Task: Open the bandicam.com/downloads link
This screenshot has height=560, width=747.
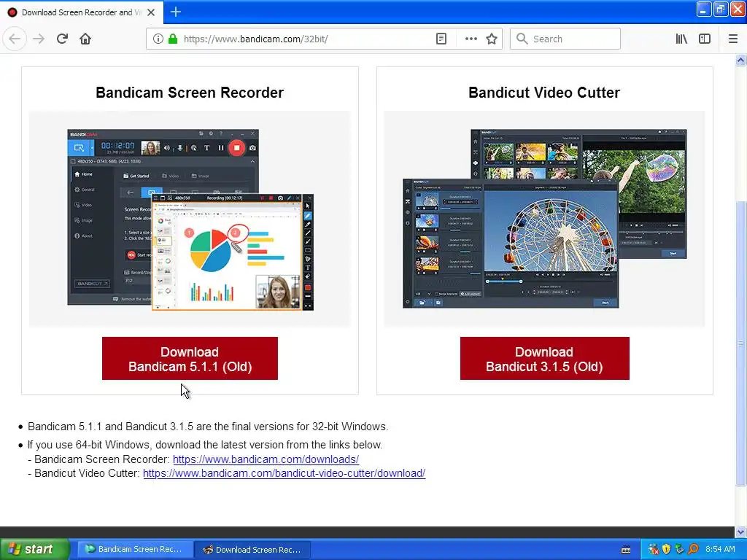Action: point(266,459)
